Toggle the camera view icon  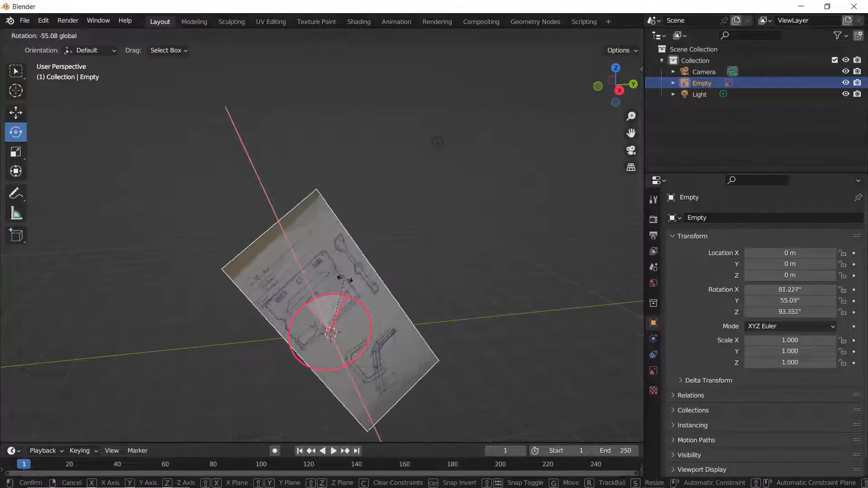(631, 150)
